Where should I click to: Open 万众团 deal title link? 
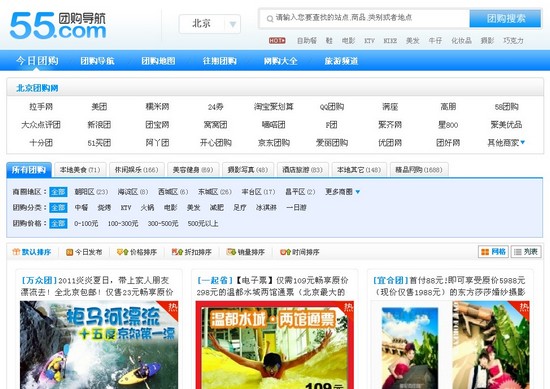point(97,286)
